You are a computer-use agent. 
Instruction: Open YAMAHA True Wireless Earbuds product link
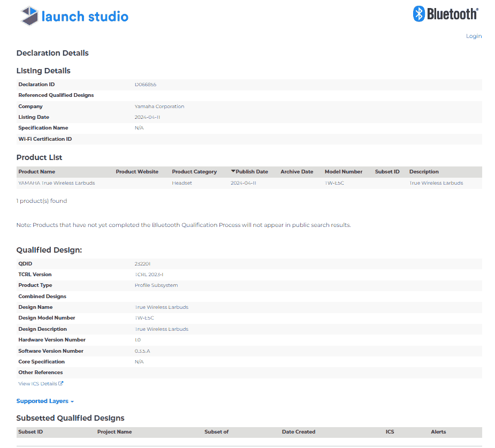56,183
